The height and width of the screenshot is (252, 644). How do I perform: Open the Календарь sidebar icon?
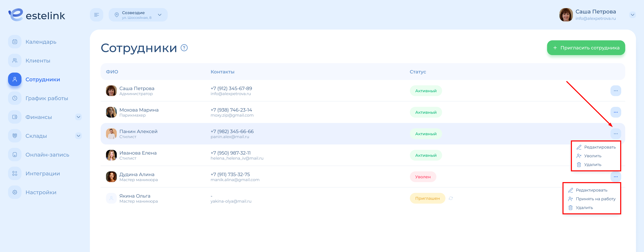tap(15, 42)
